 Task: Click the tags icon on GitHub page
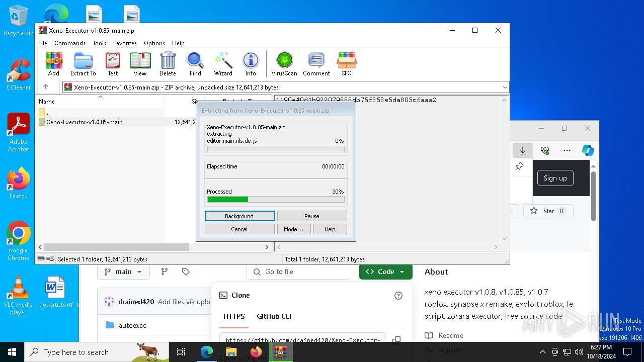[186, 271]
